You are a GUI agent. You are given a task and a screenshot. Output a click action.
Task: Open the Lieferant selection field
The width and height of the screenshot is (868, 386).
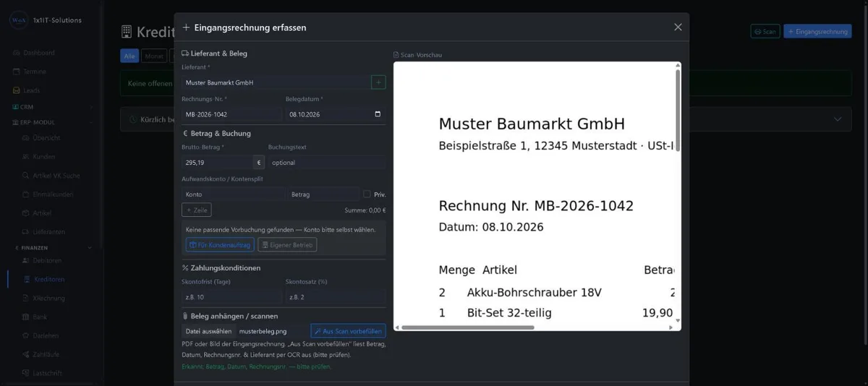coord(275,82)
